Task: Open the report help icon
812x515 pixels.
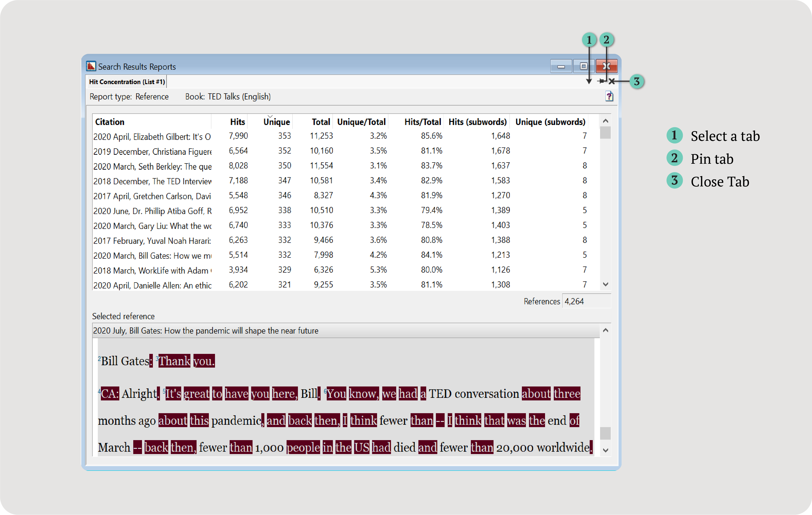Action: point(609,96)
